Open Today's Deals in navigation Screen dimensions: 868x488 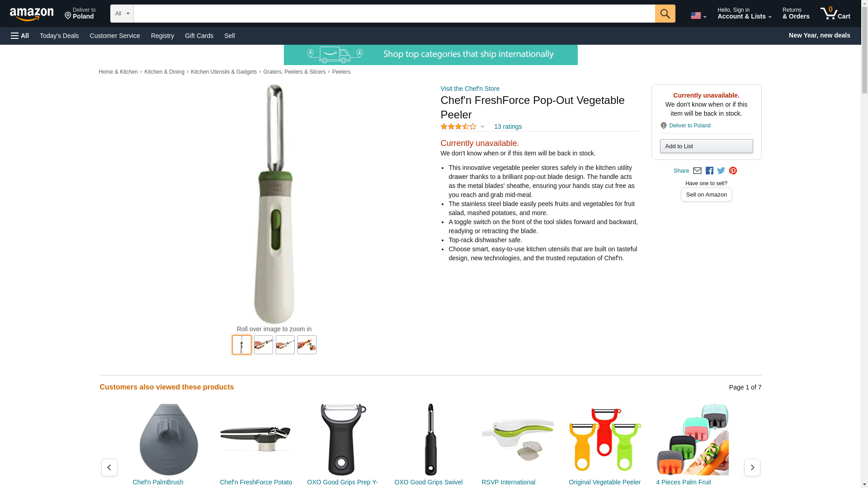[x=59, y=36]
